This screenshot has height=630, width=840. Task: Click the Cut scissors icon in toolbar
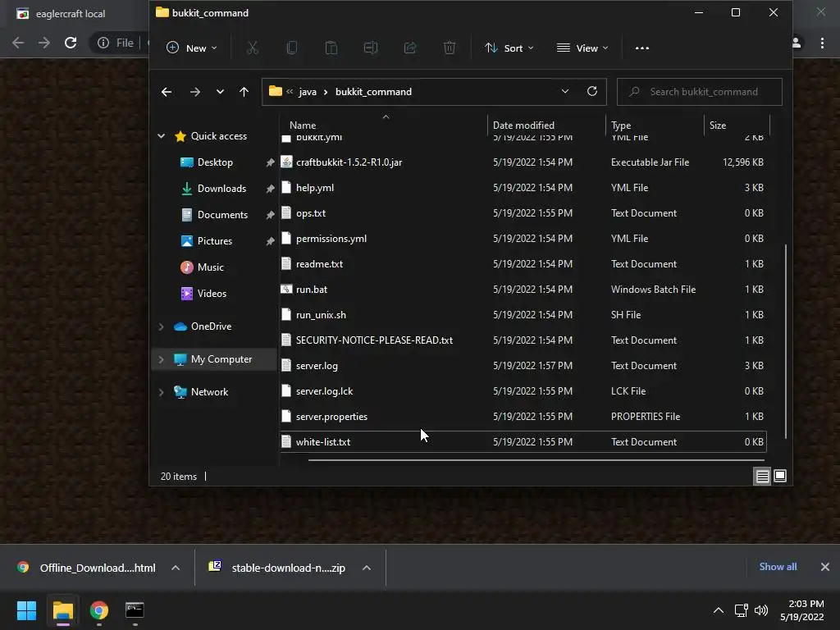tap(253, 48)
